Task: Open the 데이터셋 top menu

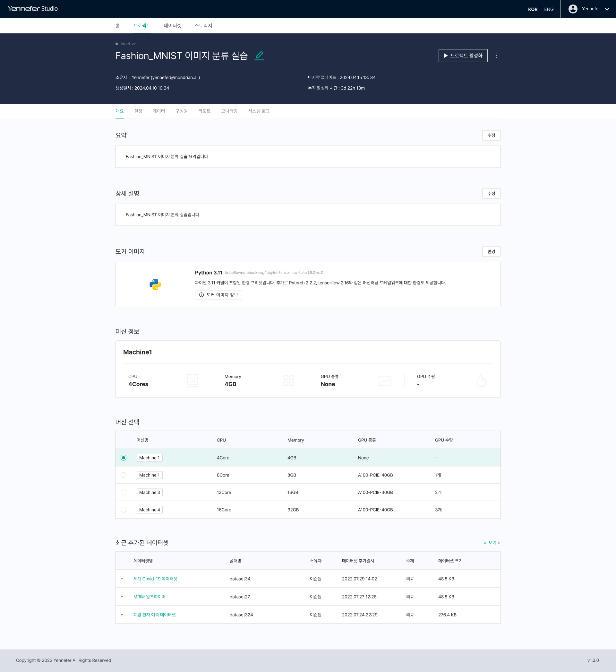Action: (172, 26)
